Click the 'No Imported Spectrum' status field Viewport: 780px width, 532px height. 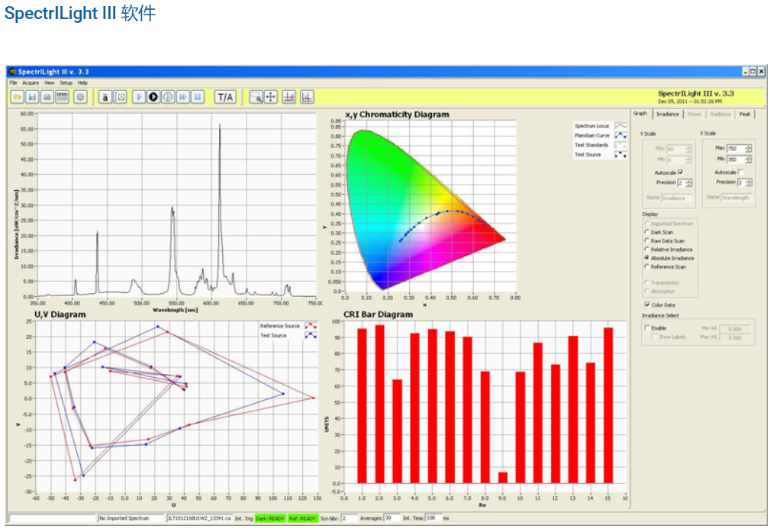pyautogui.click(x=131, y=518)
